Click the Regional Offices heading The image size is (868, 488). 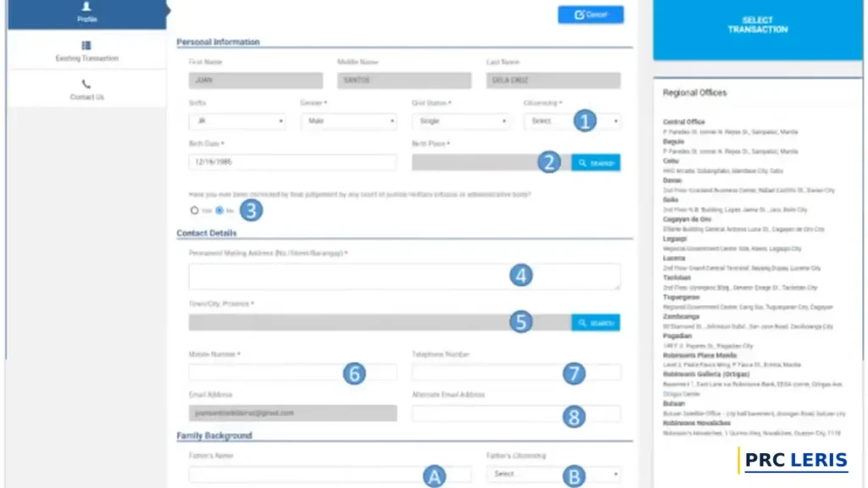(695, 93)
